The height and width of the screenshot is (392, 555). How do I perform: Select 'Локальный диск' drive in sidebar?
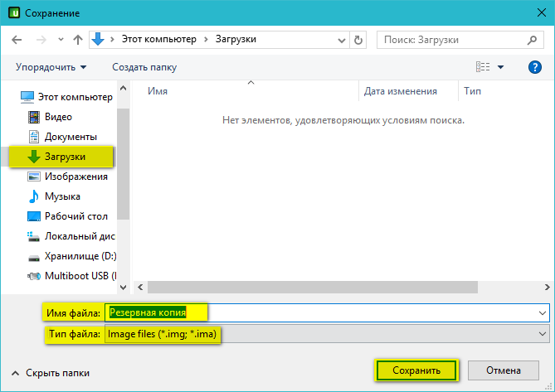[71, 236]
